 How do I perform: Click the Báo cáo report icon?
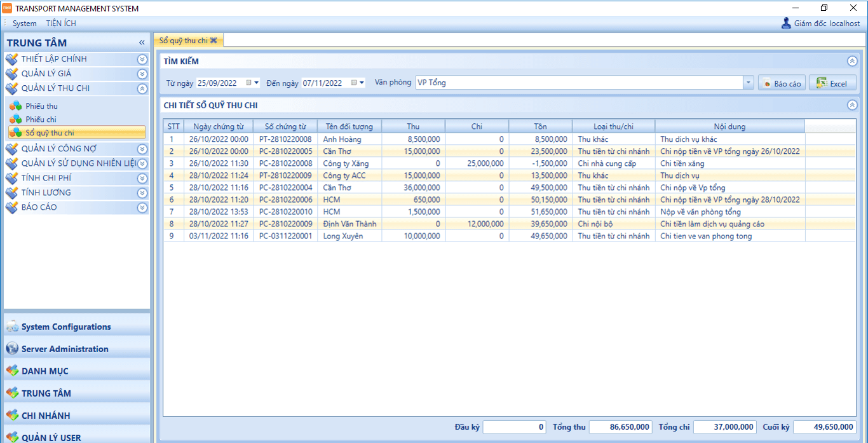point(766,83)
